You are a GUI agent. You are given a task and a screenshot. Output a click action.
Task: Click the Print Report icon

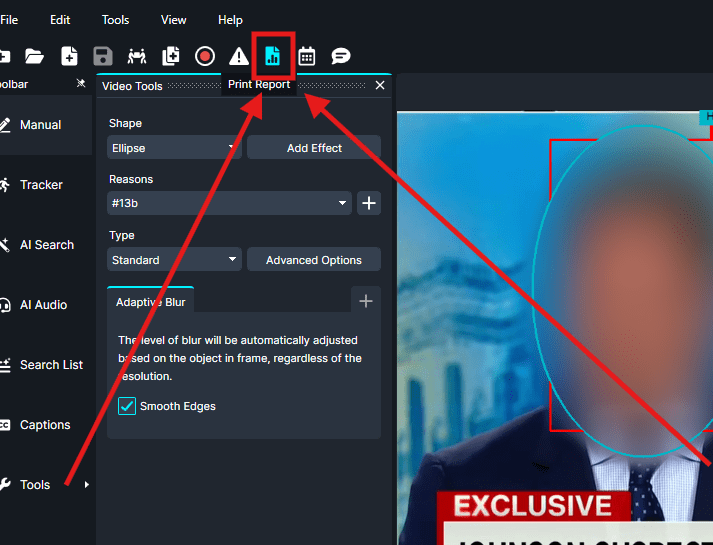pos(272,56)
